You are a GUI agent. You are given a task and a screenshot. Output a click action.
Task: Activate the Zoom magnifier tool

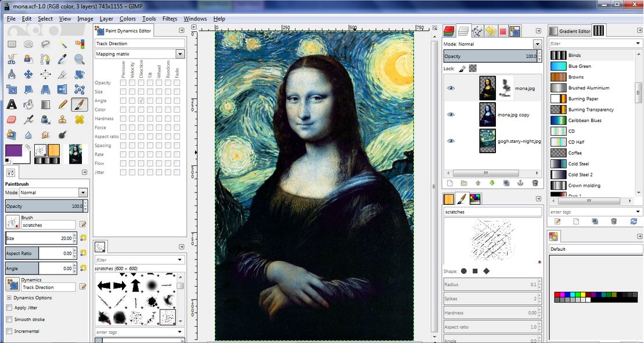pos(80,60)
